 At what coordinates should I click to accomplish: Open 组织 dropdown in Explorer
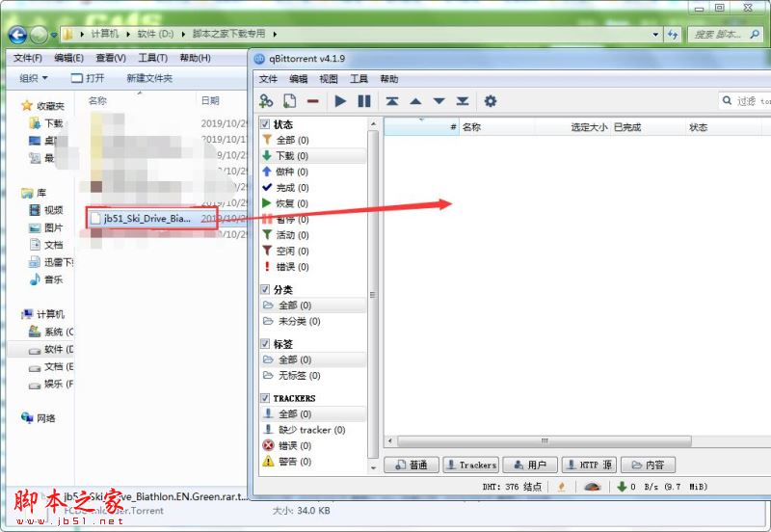[33, 78]
